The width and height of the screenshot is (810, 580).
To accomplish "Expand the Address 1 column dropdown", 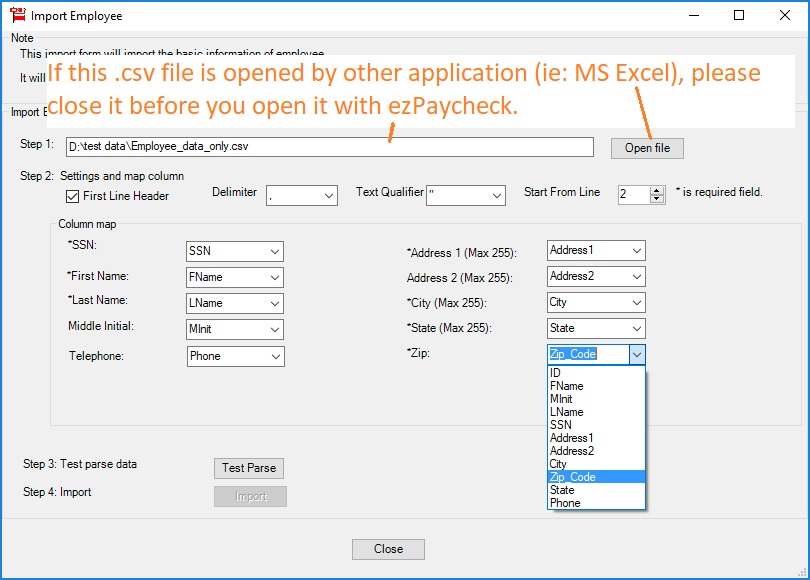I will tap(635, 250).
